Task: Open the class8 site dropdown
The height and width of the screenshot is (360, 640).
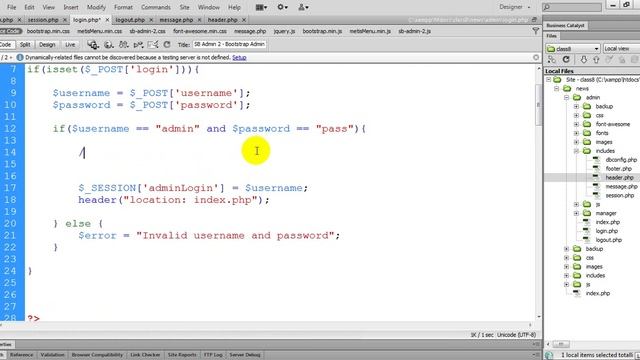Action: [x=573, y=49]
